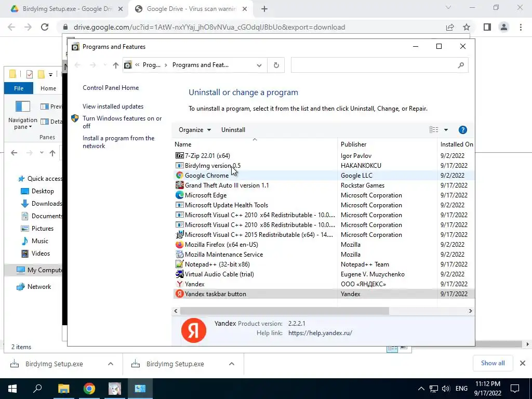Switch to Google Drive Virus scan warning tab
The width and height of the screenshot is (532, 399).
190,9
